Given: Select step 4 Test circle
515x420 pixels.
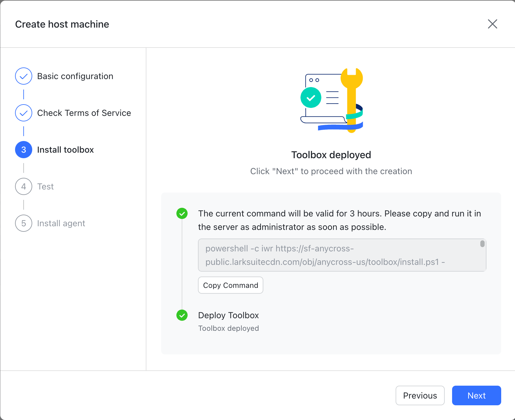Looking at the screenshot, I should tap(24, 186).
